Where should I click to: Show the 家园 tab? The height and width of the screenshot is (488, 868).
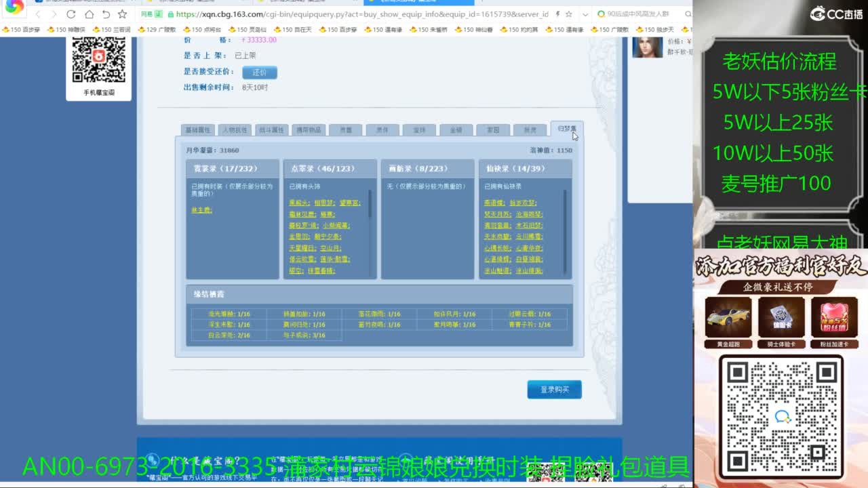pos(493,130)
